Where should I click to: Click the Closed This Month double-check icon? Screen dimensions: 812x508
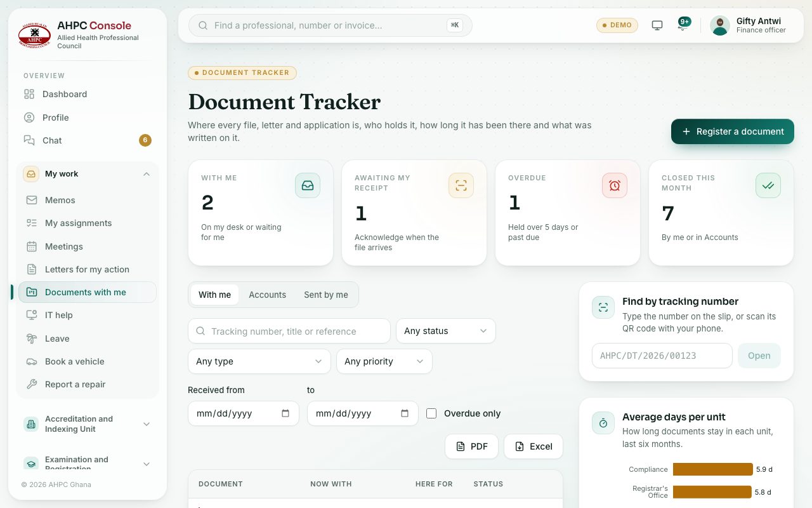tap(768, 185)
